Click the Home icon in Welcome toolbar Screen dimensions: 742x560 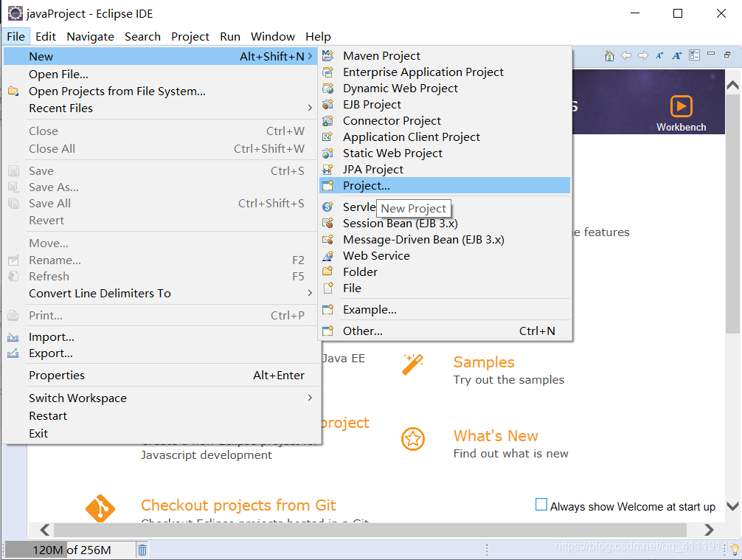coord(609,55)
